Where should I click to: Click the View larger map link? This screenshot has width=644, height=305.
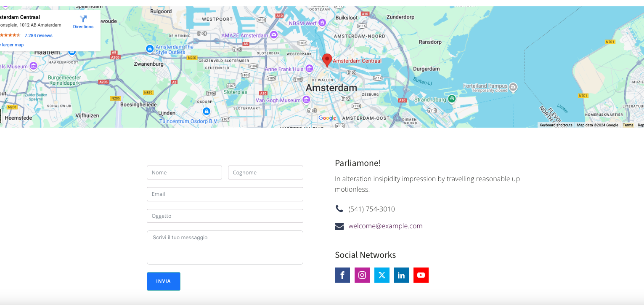click(11, 45)
